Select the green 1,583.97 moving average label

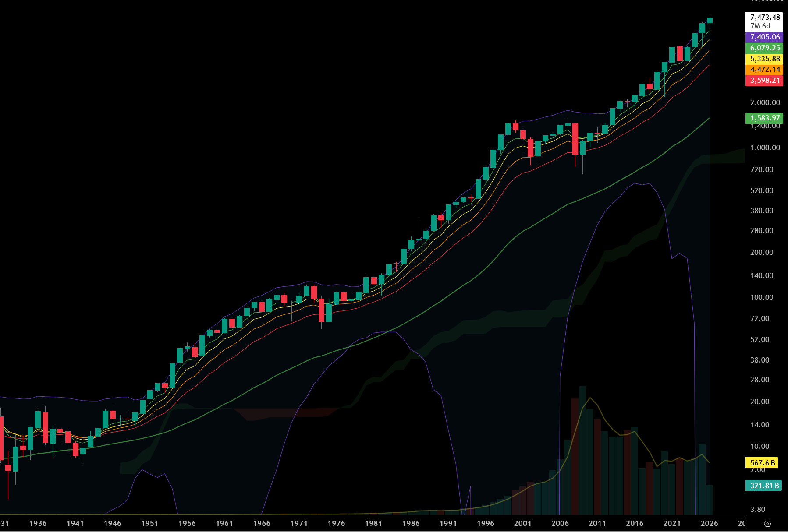click(x=764, y=118)
